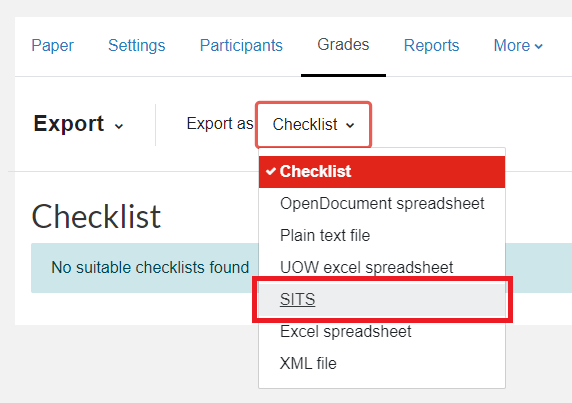This screenshot has height=403, width=572.
Task: Select the Grades tab
Action: [343, 45]
